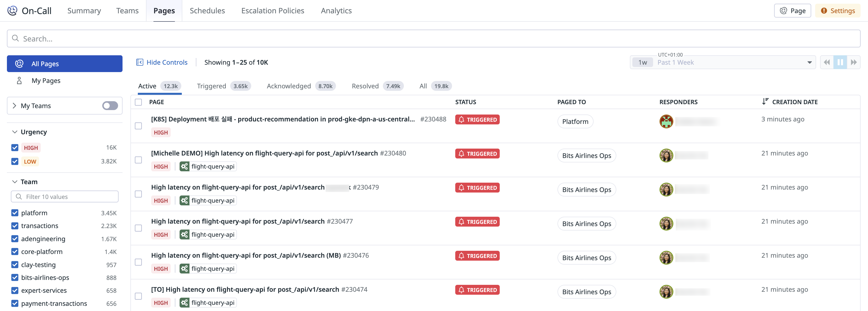The width and height of the screenshot is (868, 311).
Task: Click the Platform page responder avatar
Action: pyautogui.click(x=666, y=121)
